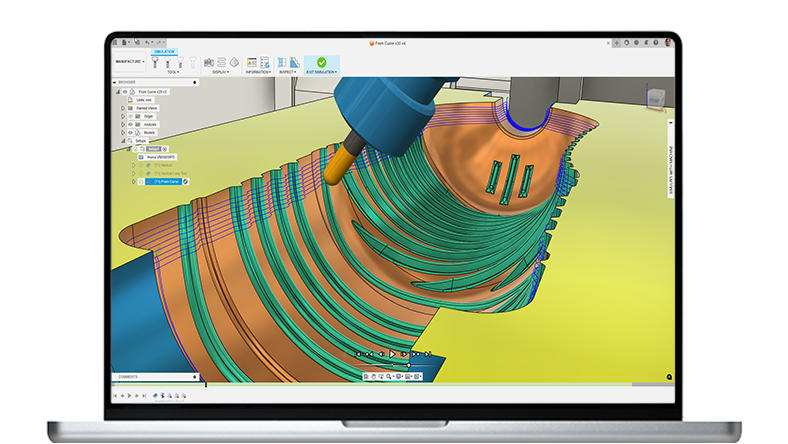Click the Redo arrow in top bar

coord(159,43)
